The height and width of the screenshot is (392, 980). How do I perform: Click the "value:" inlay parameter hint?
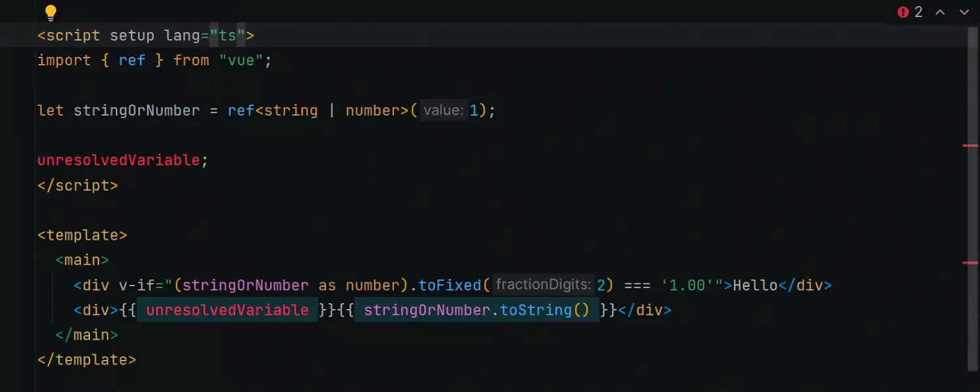[443, 110]
